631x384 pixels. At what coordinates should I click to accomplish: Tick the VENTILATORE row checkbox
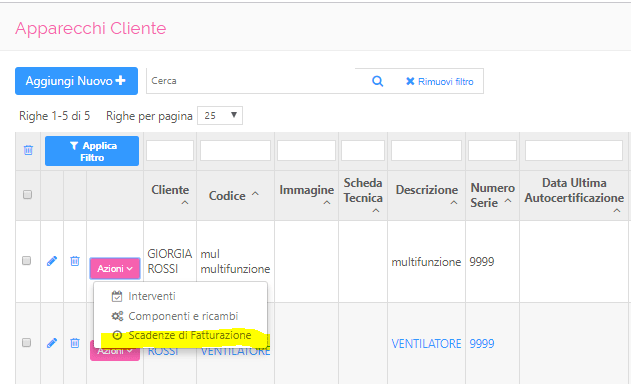(x=27, y=343)
